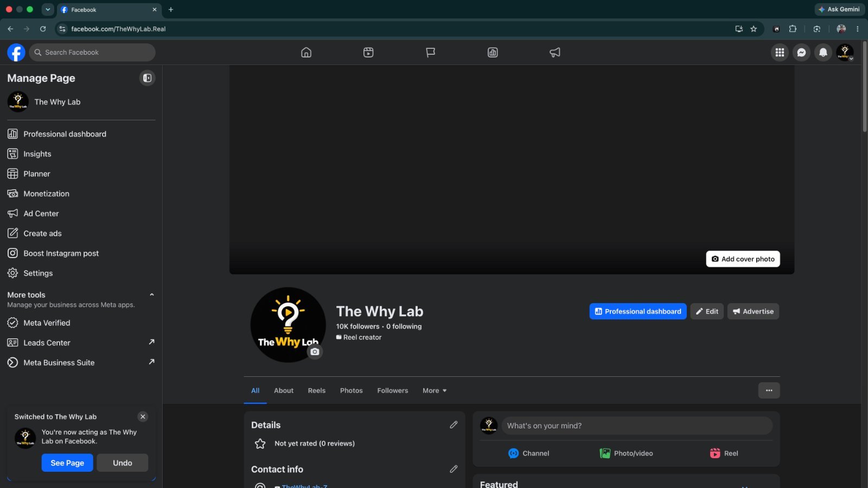The image size is (868, 488).
Task: Open the notifications bell icon
Action: (823, 53)
